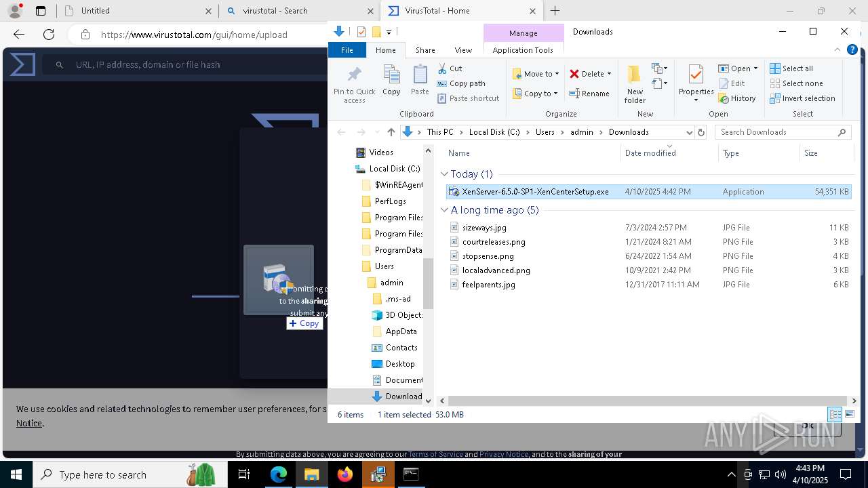This screenshot has width=868, height=488.
Task: Open the Move to dropdown
Action: 536,74
